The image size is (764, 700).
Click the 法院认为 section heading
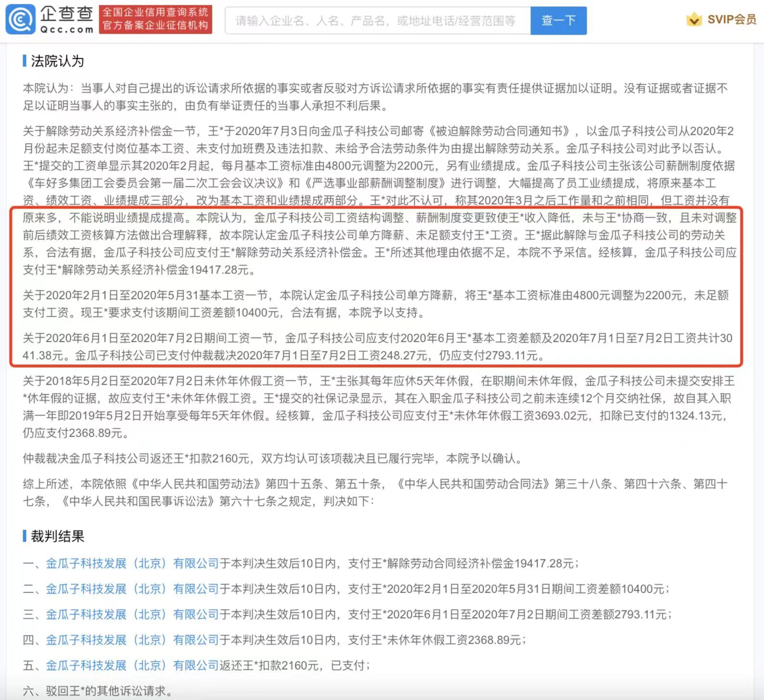tap(57, 61)
